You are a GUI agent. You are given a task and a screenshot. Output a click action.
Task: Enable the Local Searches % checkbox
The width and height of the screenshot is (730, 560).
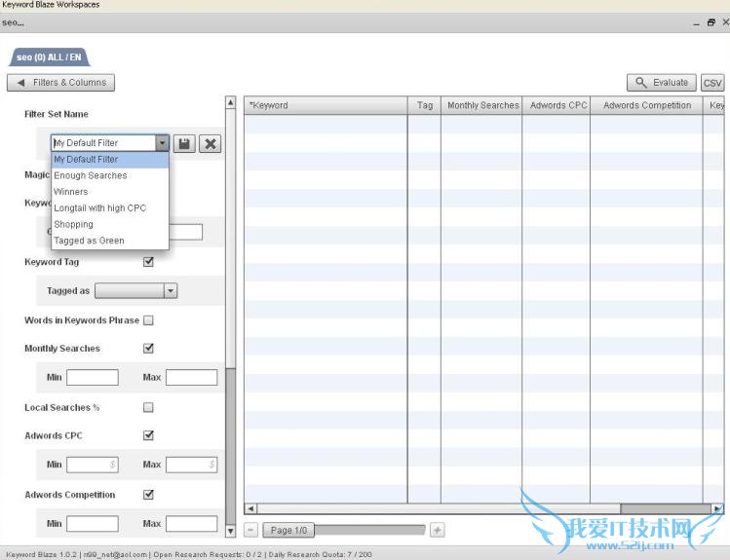[x=148, y=407]
